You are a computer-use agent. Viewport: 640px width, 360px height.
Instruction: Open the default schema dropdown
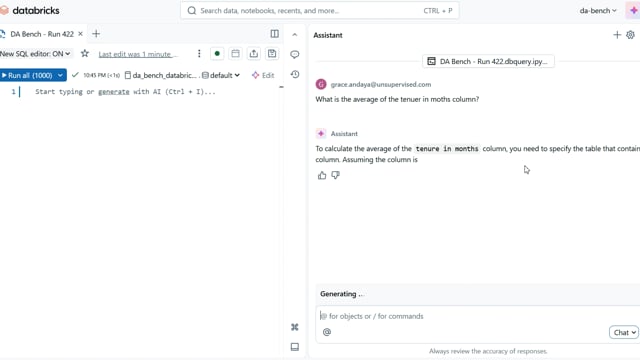tap(221, 75)
